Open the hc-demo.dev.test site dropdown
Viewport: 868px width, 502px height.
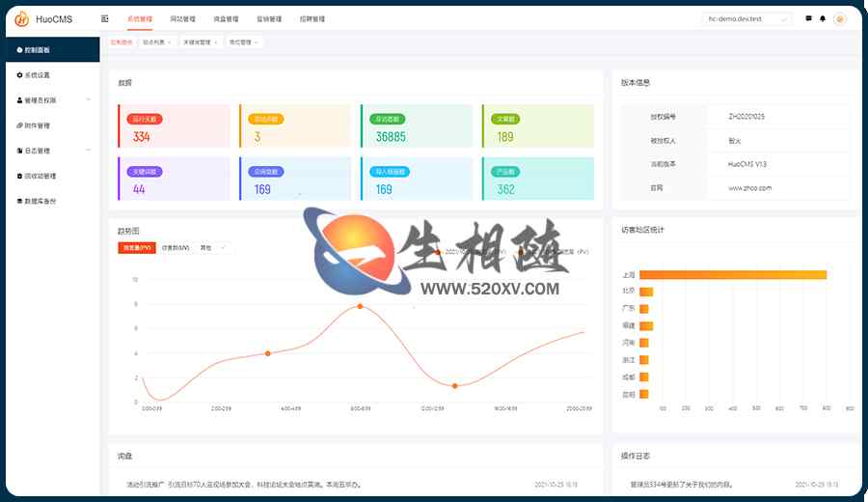click(x=746, y=19)
